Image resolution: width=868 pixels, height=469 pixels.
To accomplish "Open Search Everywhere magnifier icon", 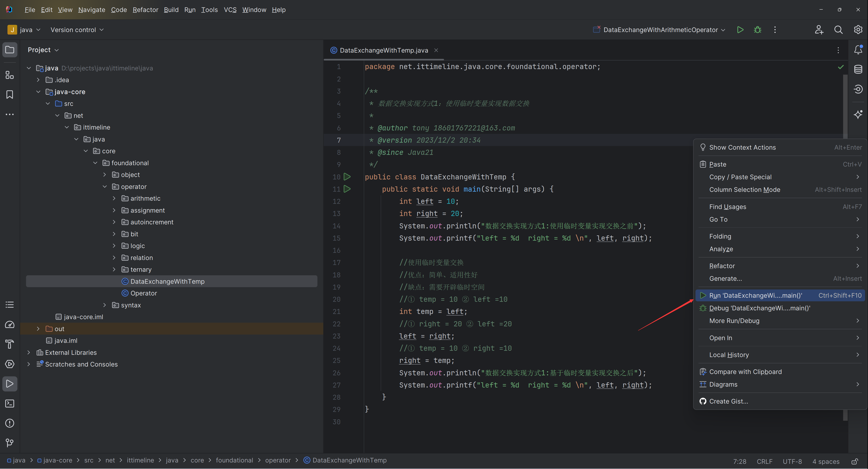I will [838, 30].
